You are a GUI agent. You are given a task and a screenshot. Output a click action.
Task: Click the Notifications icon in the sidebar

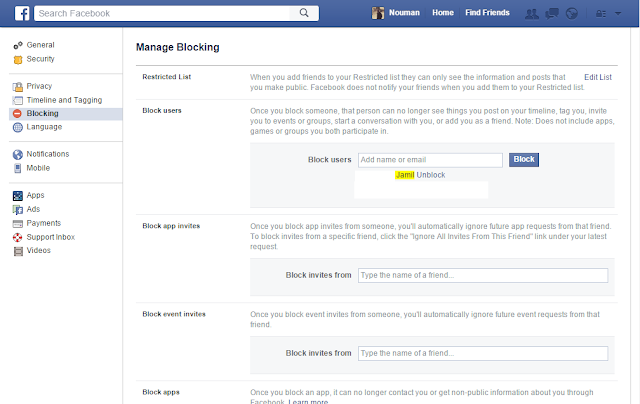(18, 154)
